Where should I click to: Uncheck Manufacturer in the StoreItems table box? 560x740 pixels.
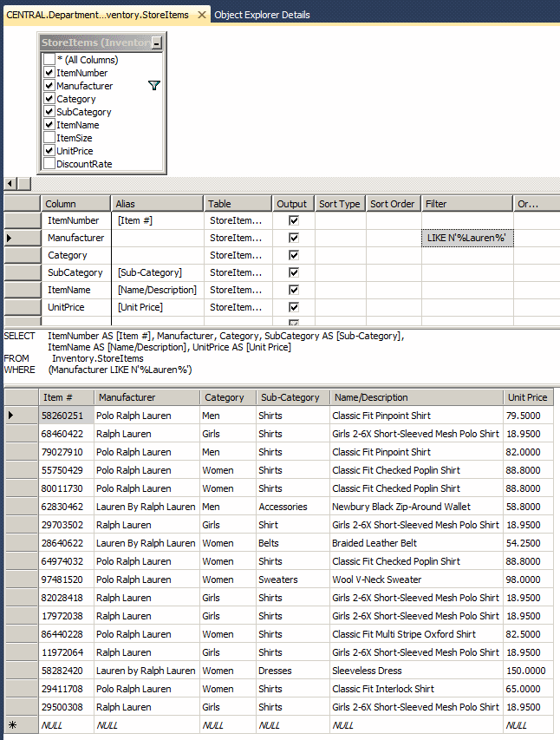[49, 86]
